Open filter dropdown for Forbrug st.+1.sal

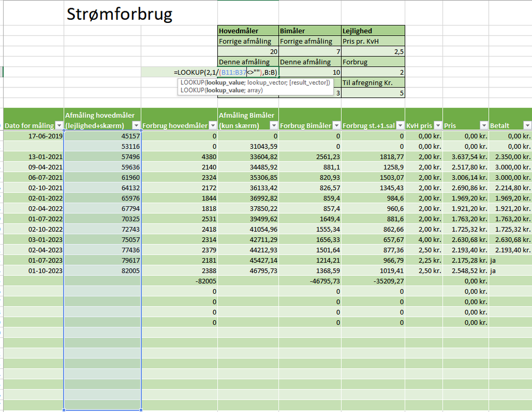pyautogui.click(x=400, y=125)
